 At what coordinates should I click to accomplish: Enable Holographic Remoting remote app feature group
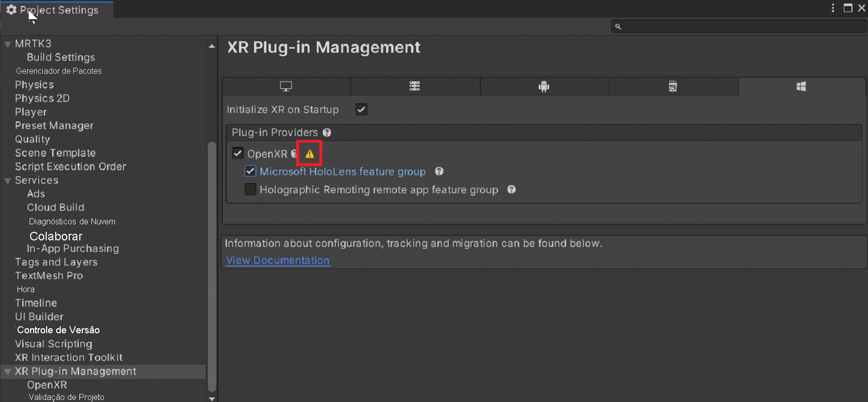pos(250,190)
